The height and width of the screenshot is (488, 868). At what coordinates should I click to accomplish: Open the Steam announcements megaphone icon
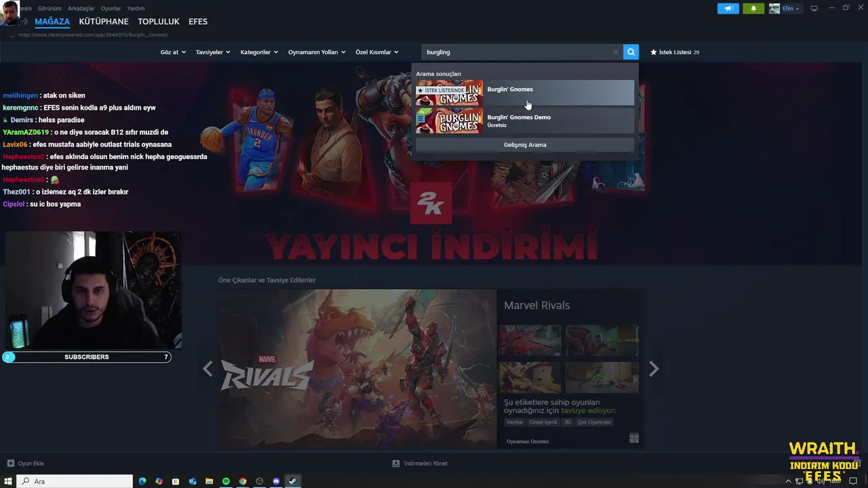(728, 9)
